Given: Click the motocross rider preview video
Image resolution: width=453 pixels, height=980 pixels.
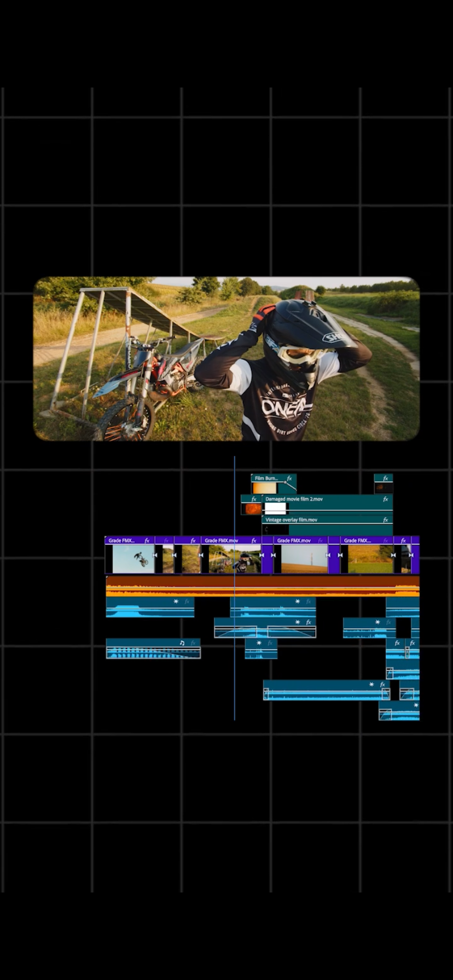Looking at the screenshot, I should 226,359.
